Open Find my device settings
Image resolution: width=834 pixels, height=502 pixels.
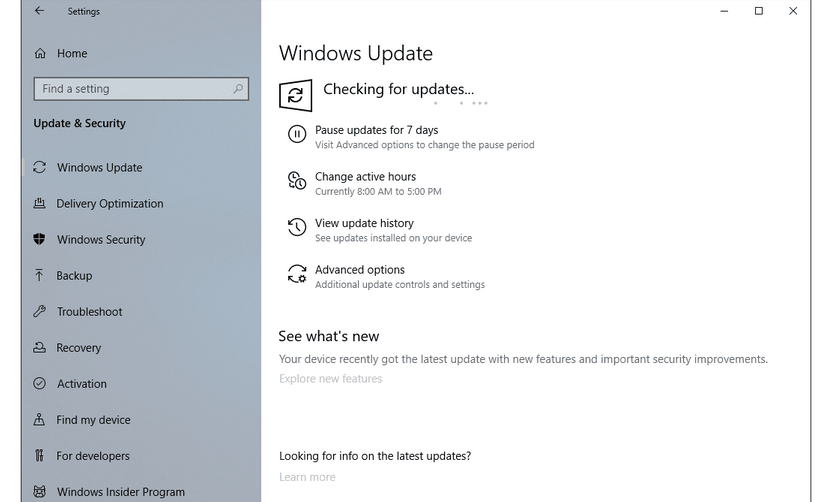(x=93, y=420)
